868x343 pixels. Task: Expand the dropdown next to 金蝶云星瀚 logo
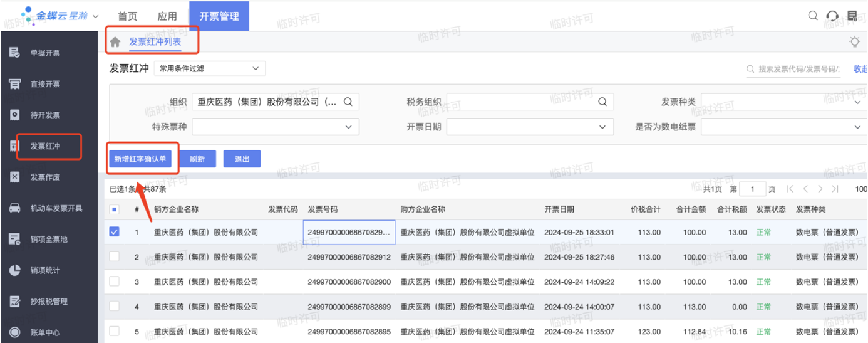[96, 16]
